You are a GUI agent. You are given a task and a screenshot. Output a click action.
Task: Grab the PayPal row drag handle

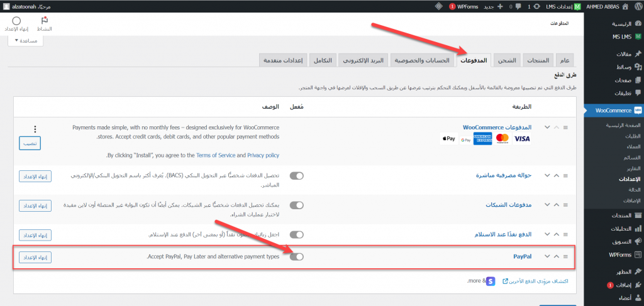565,256
